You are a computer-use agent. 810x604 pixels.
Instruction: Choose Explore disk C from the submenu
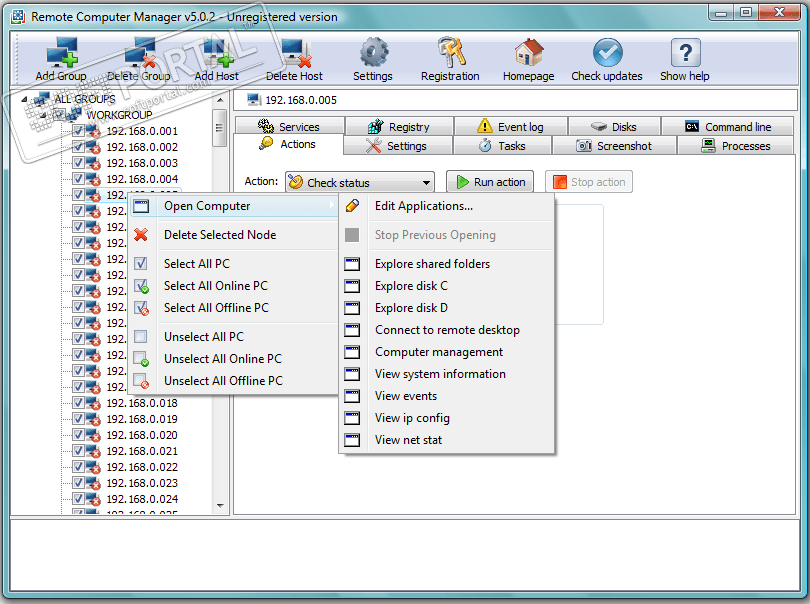pyautogui.click(x=447, y=286)
